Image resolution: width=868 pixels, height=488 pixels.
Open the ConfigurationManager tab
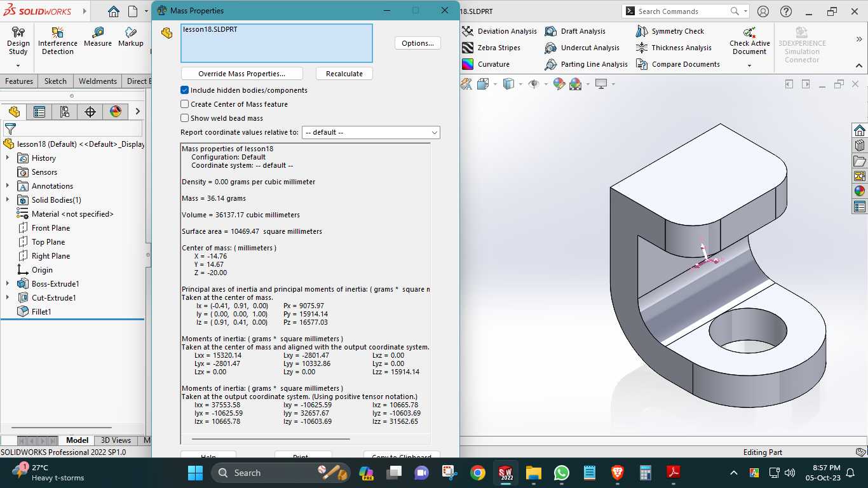pos(65,112)
